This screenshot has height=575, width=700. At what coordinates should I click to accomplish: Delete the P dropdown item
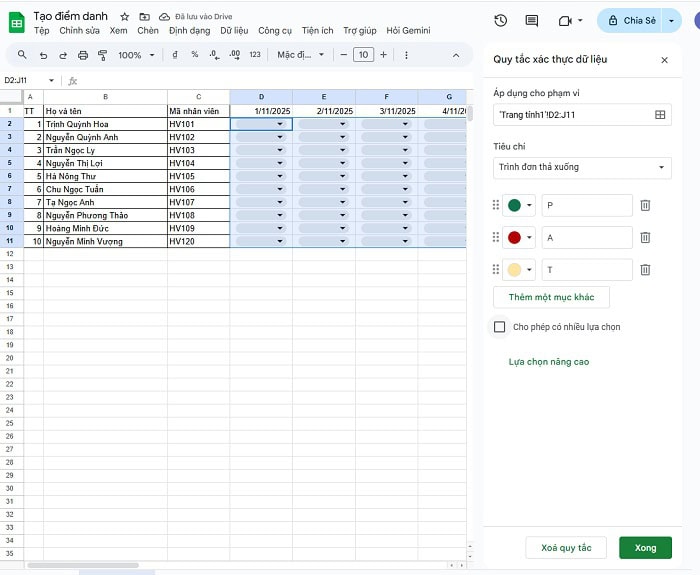tap(645, 205)
